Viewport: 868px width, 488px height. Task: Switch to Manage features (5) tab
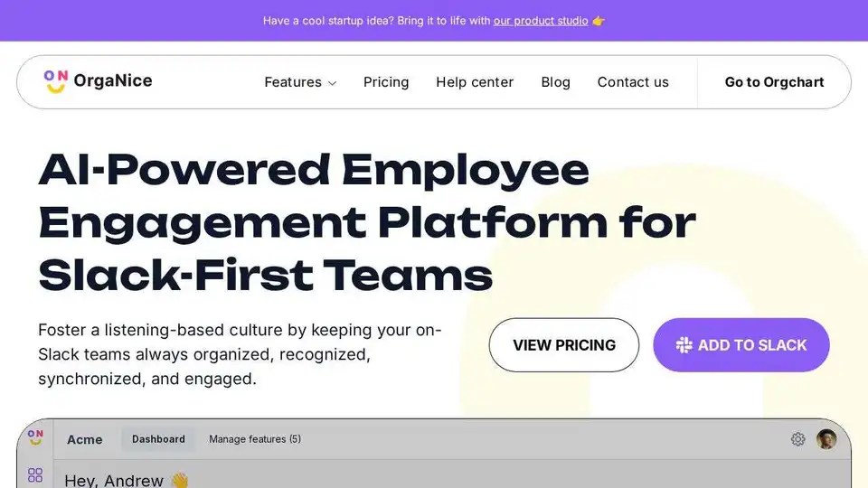pyautogui.click(x=255, y=439)
